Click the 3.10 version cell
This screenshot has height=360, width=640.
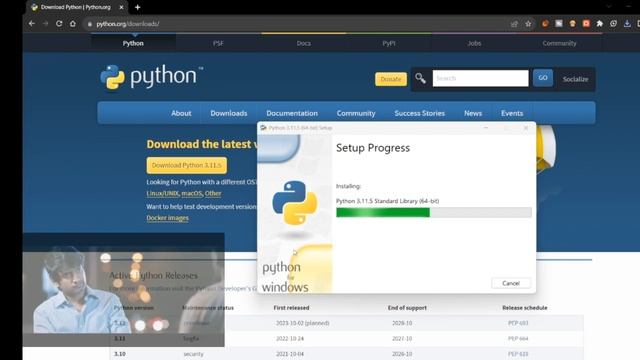(x=120, y=354)
